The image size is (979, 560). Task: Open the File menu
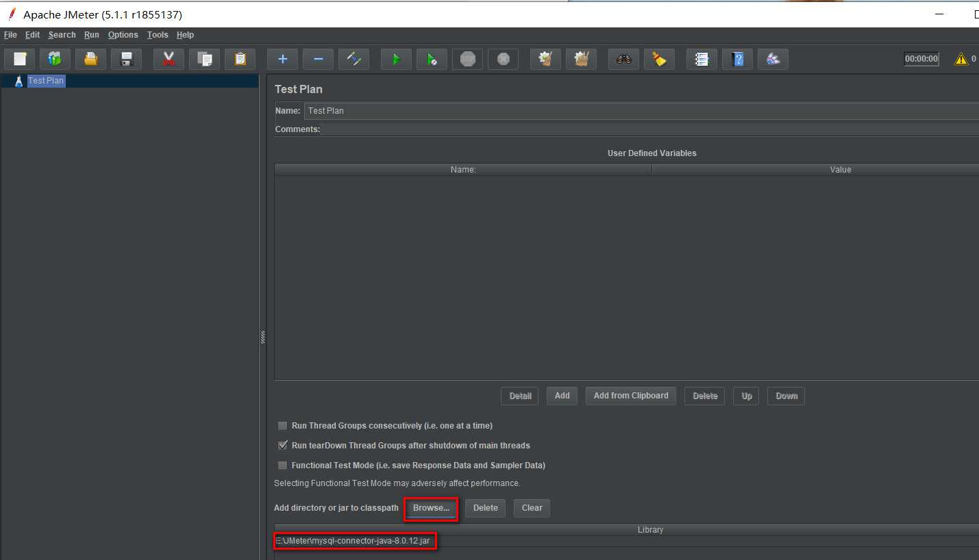[10, 35]
